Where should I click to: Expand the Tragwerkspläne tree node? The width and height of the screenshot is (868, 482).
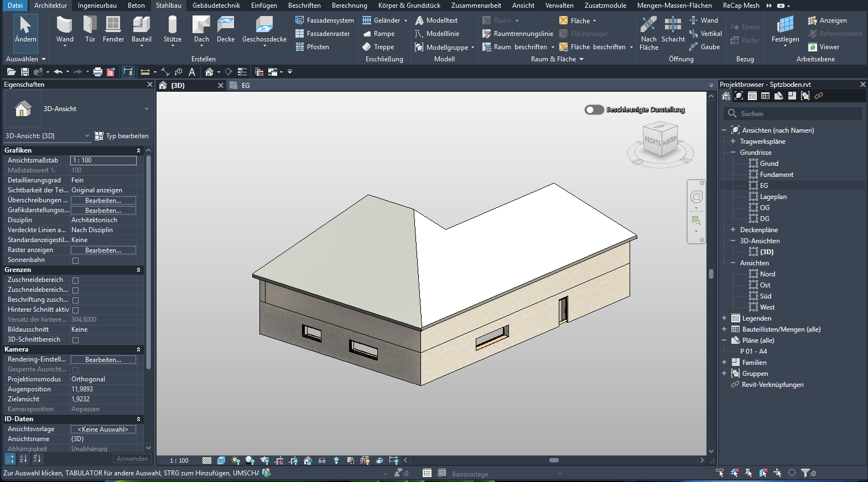(733, 142)
